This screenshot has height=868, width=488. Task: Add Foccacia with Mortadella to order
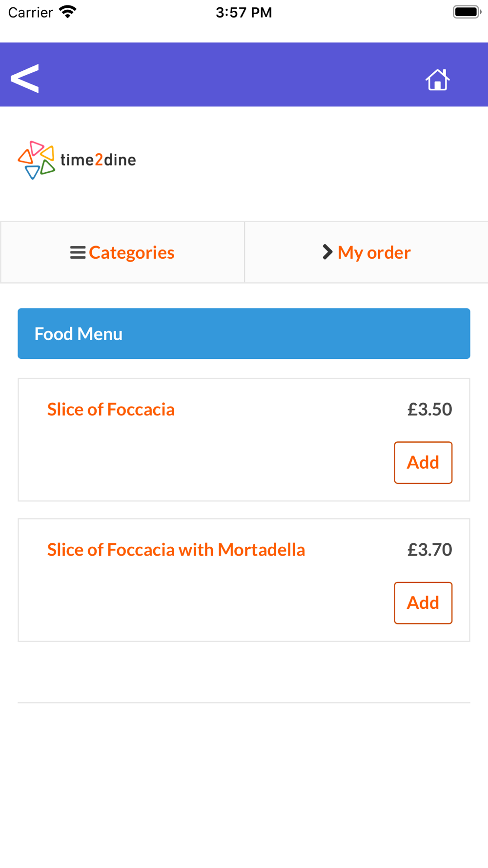pos(423,602)
